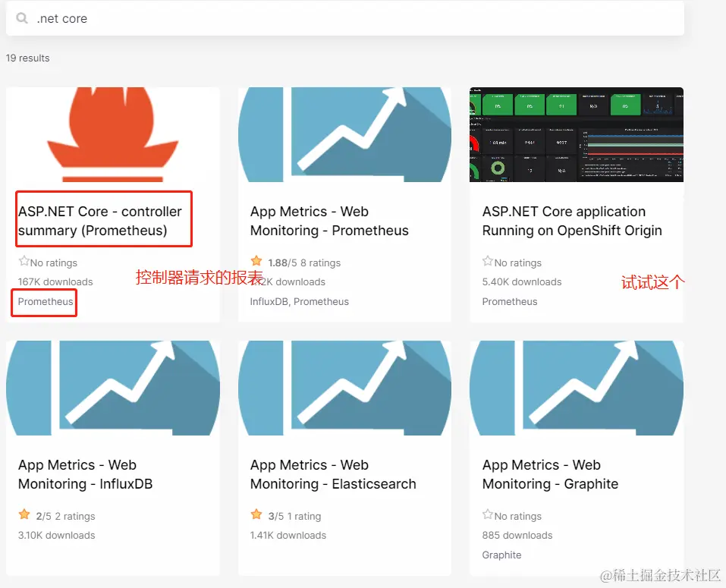Click the Graphite data source label

502,555
